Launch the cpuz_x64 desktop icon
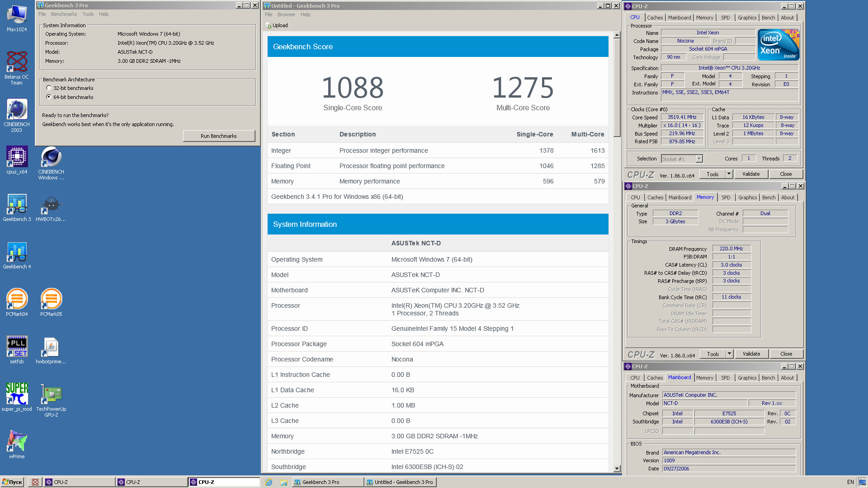868x488 pixels. tap(17, 160)
